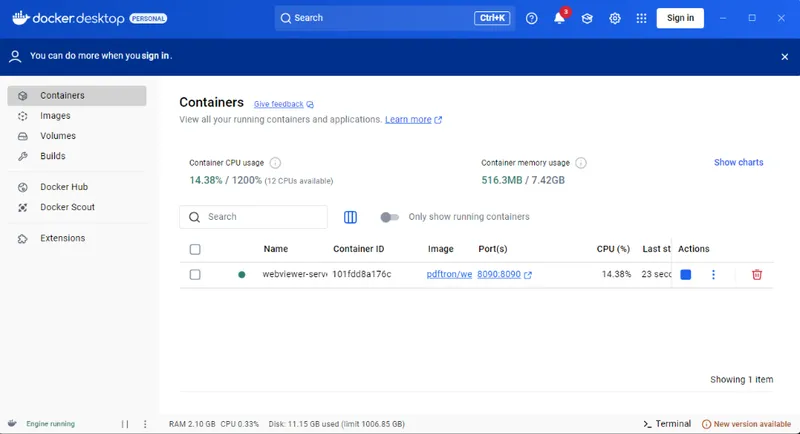
Task: Check the webviewer-server row checkbox
Action: point(195,274)
